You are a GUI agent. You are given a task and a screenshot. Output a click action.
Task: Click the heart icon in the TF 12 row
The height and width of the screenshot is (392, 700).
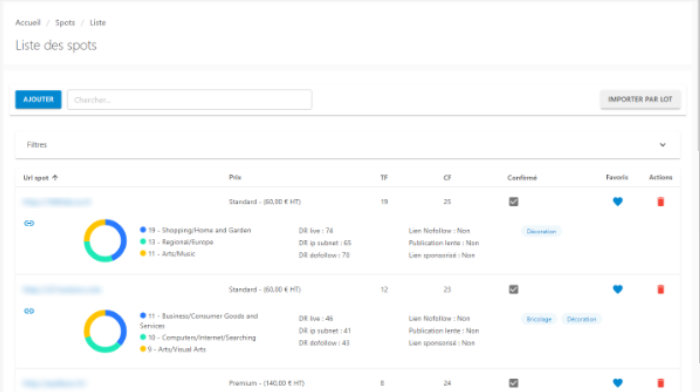coord(617,289)
